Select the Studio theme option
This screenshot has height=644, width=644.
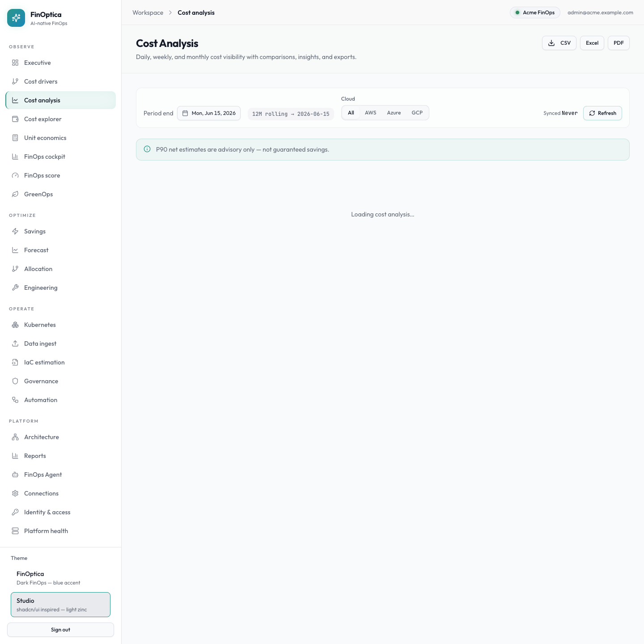click(x=60, y=605)
